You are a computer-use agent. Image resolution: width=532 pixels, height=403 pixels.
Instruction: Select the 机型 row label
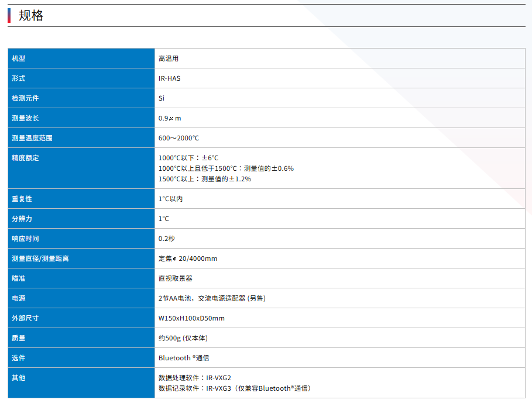coord(18,58)
